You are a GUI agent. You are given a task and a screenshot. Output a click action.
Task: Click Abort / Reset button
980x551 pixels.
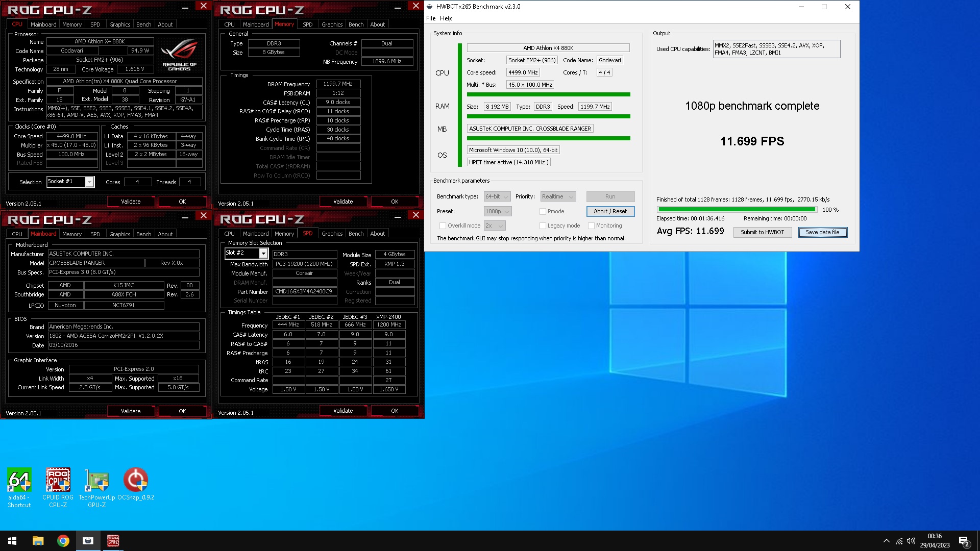point(610,211)
